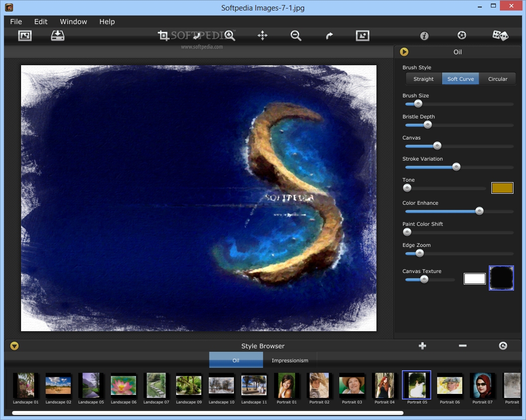
Task: Open the white Canvas Texture color swatch
Action: point(475,278)
